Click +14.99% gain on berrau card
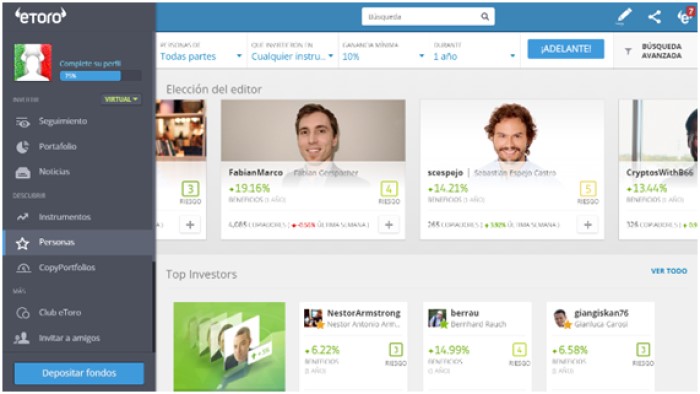 [449, 350]
